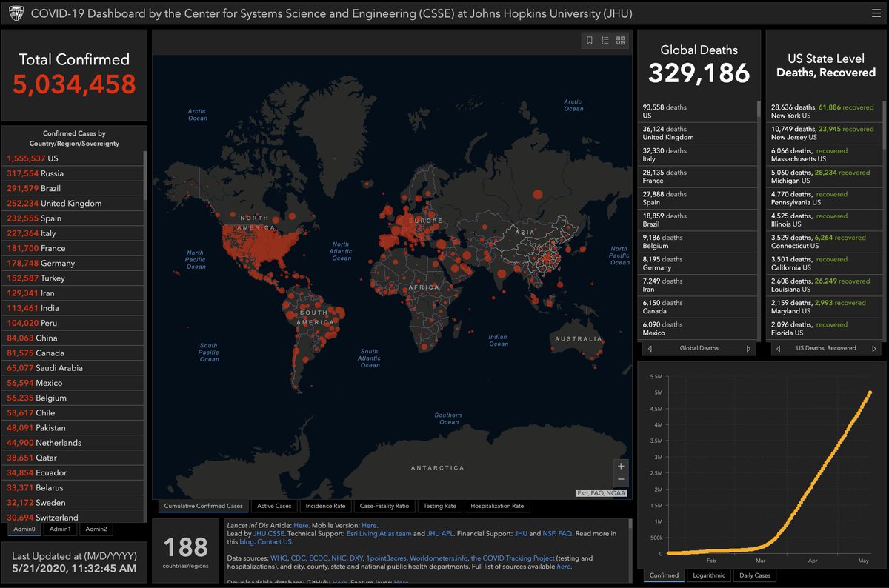
Task: Click the Contact US link
Action: point(274,542)
